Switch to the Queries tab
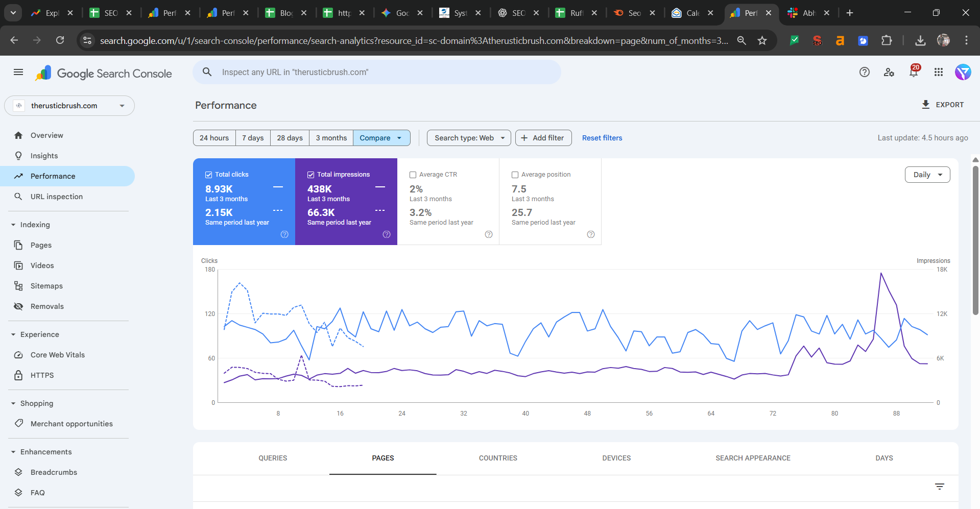 (273, 458)
